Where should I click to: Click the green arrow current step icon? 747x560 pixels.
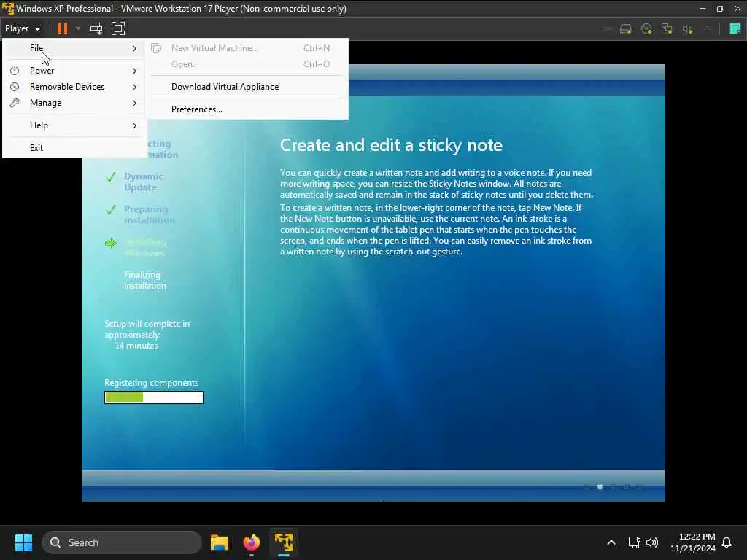click(111, 244)
